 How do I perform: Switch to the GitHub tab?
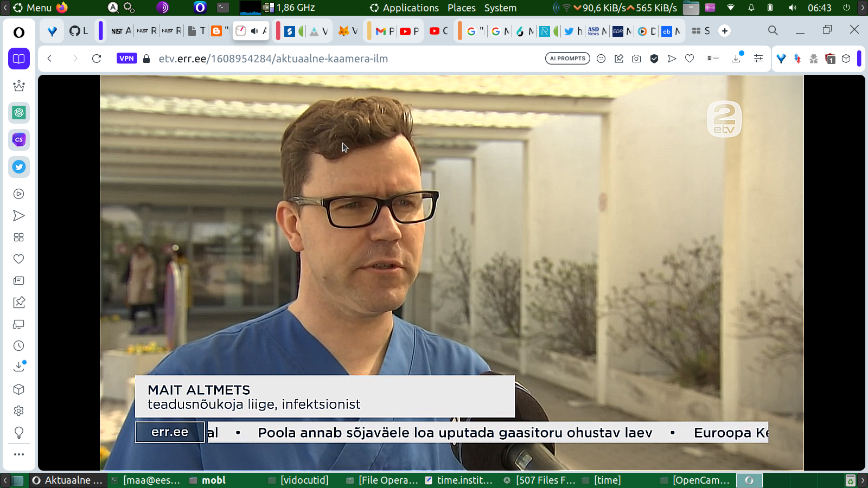point(79,31)
